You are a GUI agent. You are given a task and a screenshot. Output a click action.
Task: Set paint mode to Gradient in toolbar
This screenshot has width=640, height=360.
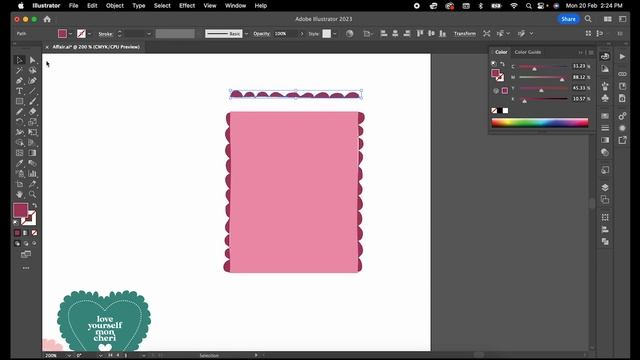coord(26,233)
